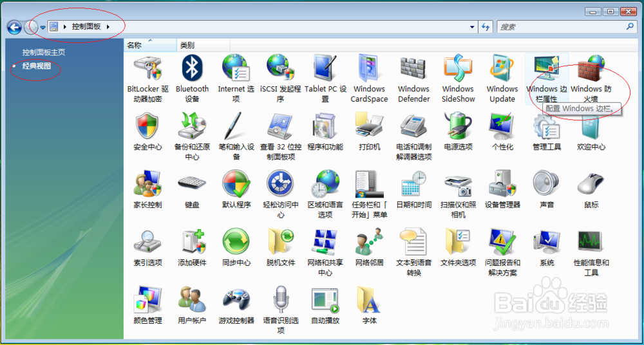Open 电源选项 battery icon

(x=458, y=126)
